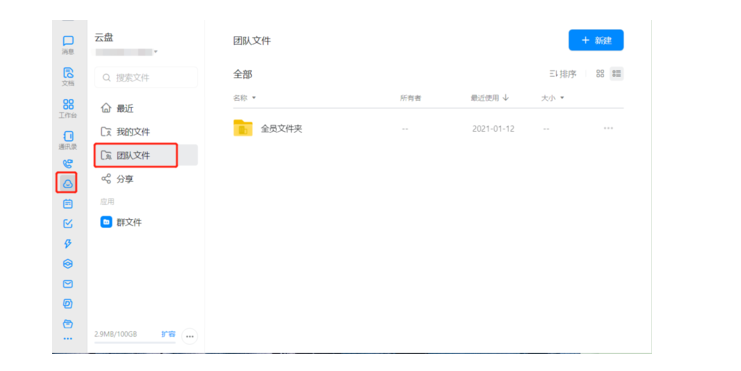Open more actions for 全员文件夹 row

coord(608,128)
